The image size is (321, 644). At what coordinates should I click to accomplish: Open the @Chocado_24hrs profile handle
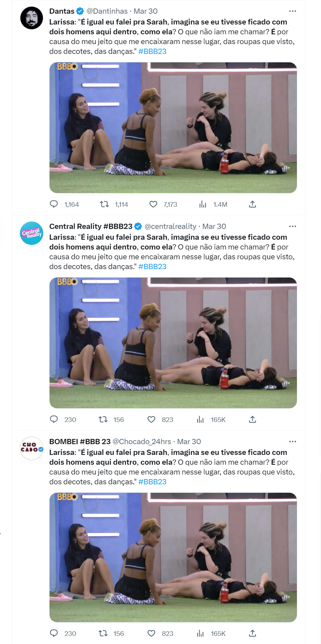point(142,442)
